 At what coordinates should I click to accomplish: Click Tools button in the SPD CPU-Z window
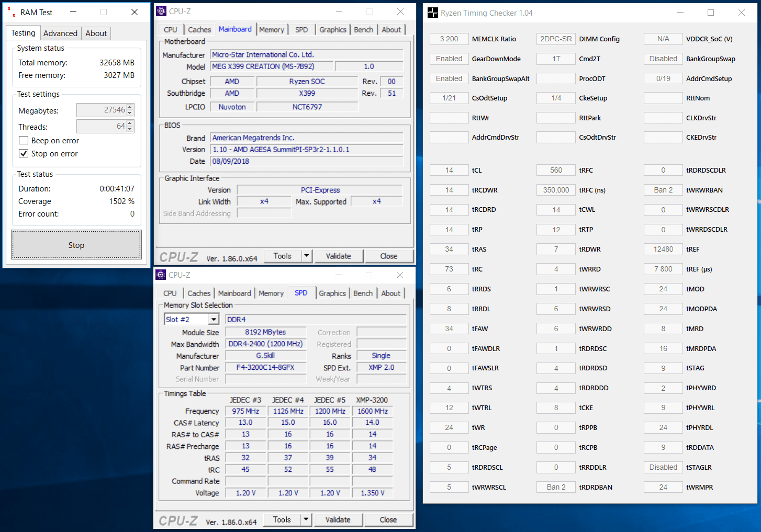pyautogui.click(x=282, y=519)
